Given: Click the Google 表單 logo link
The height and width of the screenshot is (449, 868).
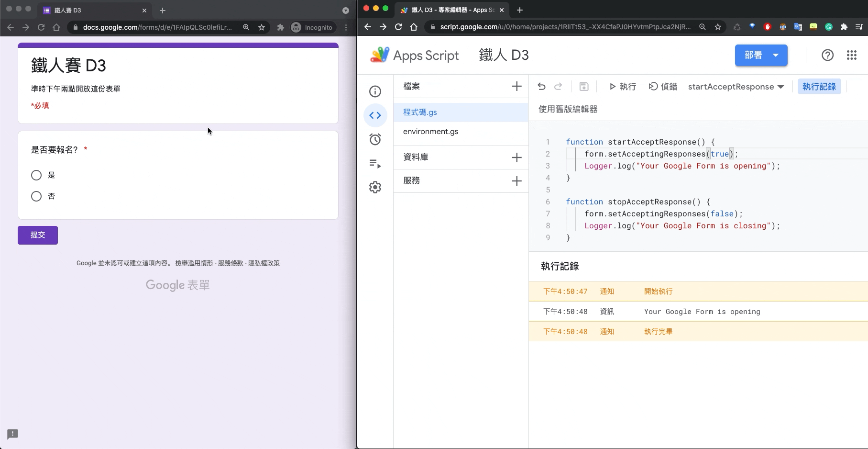Looking at the screenshot, I should [178, 285].
